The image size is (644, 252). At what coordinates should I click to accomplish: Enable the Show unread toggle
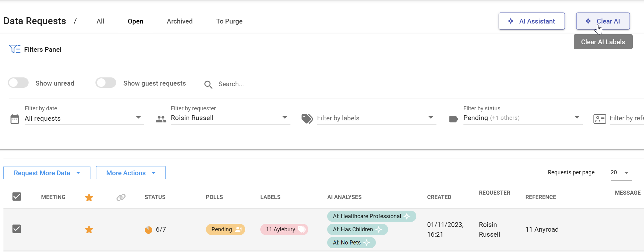coord(18,83)
